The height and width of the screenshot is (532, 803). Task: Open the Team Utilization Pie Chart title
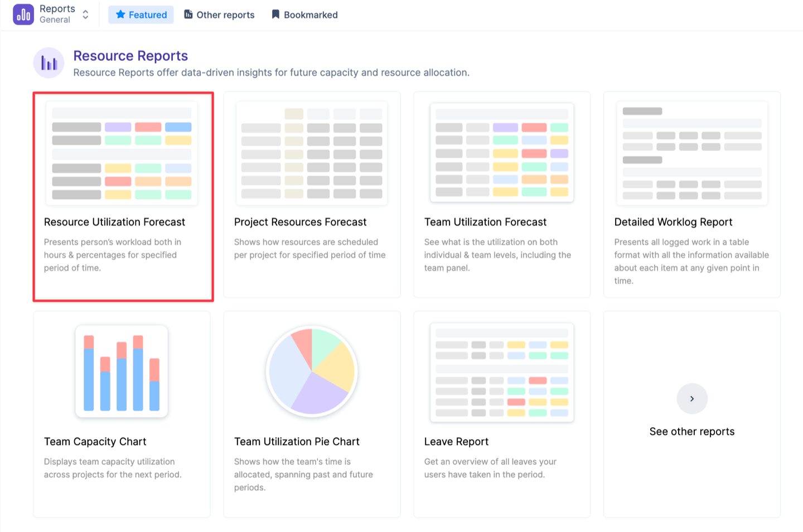coord(297,442)
